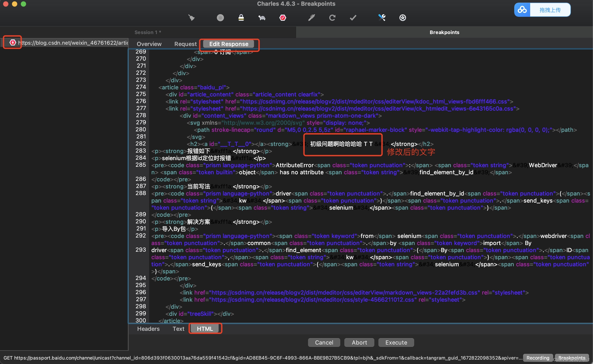The width and height of the screenshot is (593, 364).
Task: Click the status bar GET passport.baidu.com text
Action: coord(263,358)
